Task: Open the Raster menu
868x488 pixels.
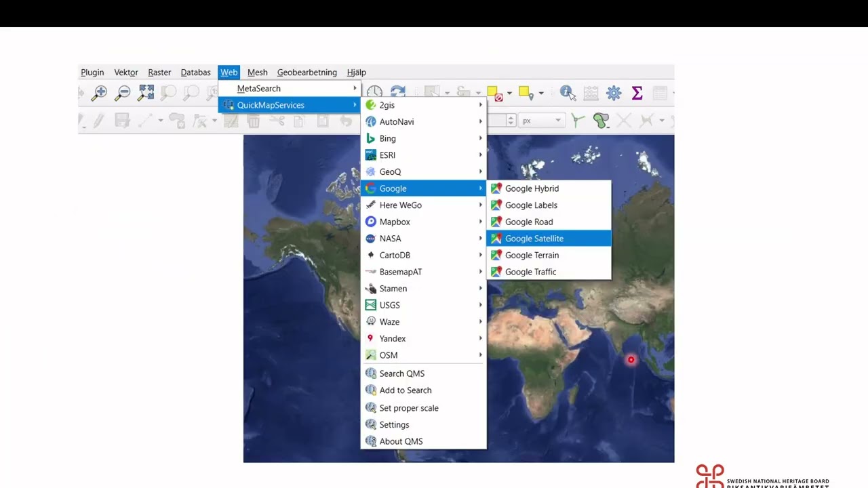Action: (x=159, y=73)
